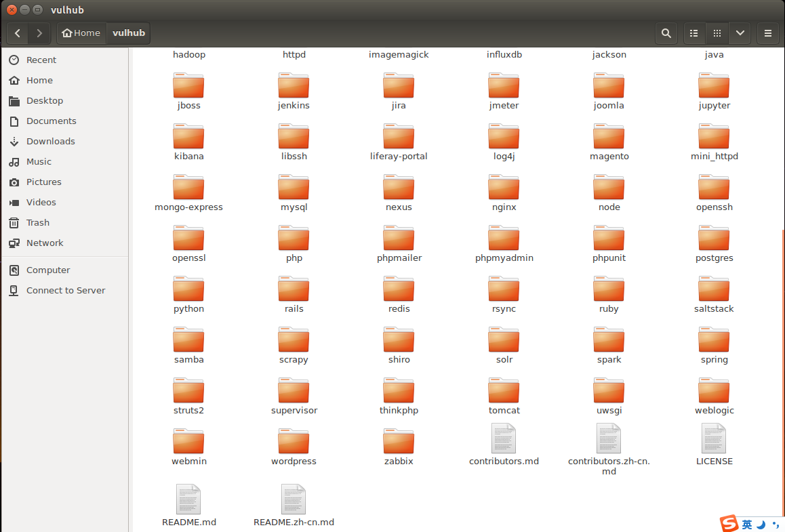The width and height of the screenshot is (785, 532).
Task: Open Trash in the sidebar
Action: click(x=65, y=223)
